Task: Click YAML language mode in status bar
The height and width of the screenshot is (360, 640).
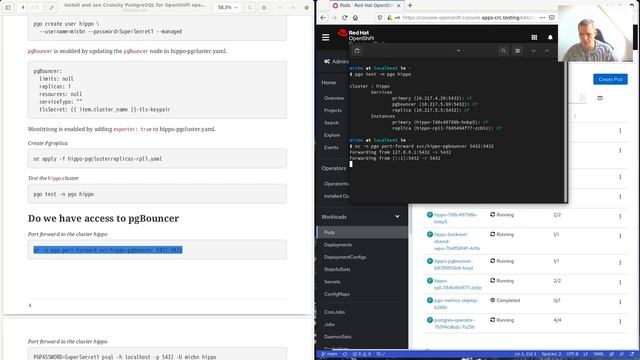Action: click(598, 354)
